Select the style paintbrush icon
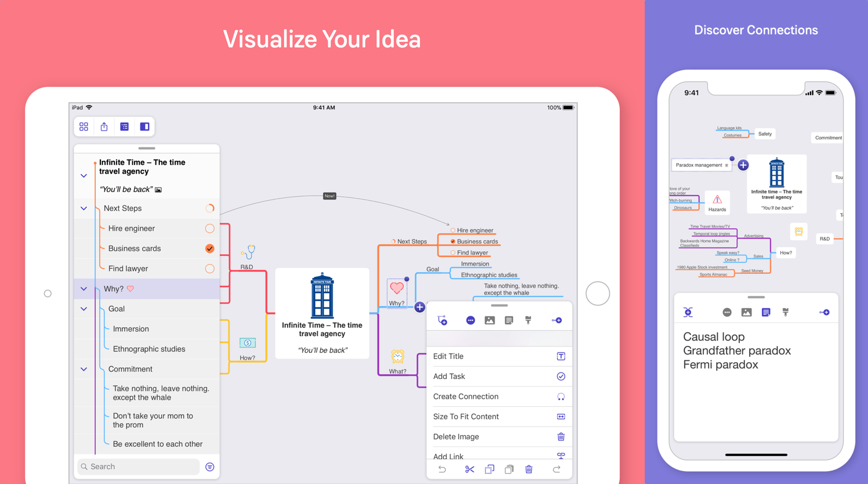Image resolution: width=868 pixels, height=484 pixels. pos(528,320)
